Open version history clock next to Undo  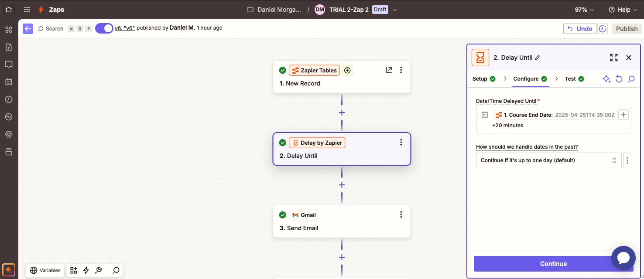pos(603,29)
